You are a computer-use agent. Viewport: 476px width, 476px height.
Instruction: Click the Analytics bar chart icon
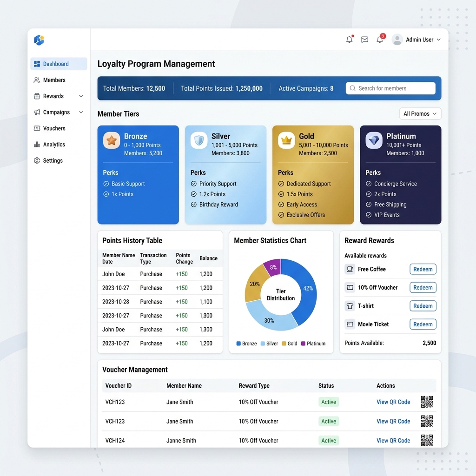click(x=37, y=145)
